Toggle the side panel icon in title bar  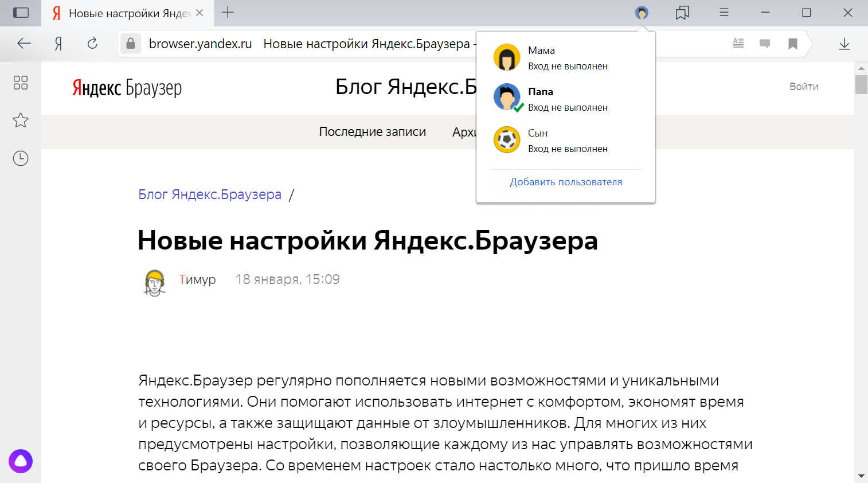pos(21,13)
